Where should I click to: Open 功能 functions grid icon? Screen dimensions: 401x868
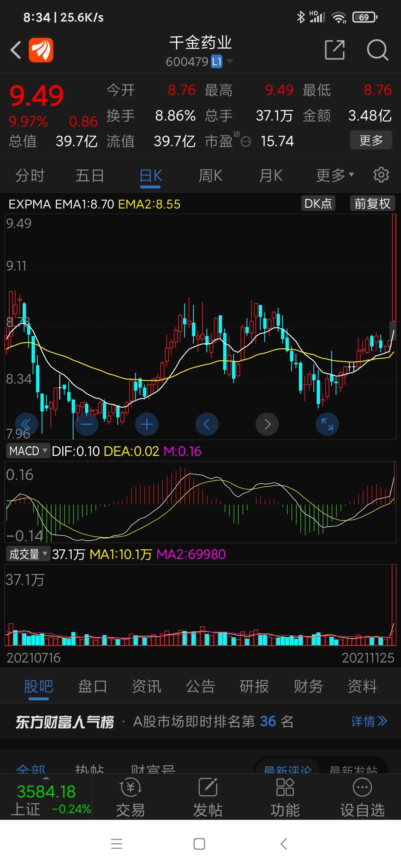(285, 798)
